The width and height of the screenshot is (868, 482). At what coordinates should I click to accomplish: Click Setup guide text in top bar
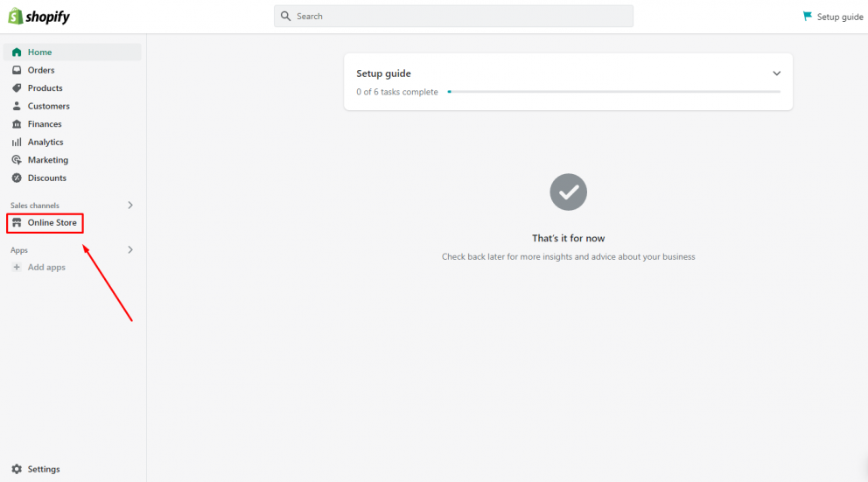pyautogui.click(x=840, y=17)
